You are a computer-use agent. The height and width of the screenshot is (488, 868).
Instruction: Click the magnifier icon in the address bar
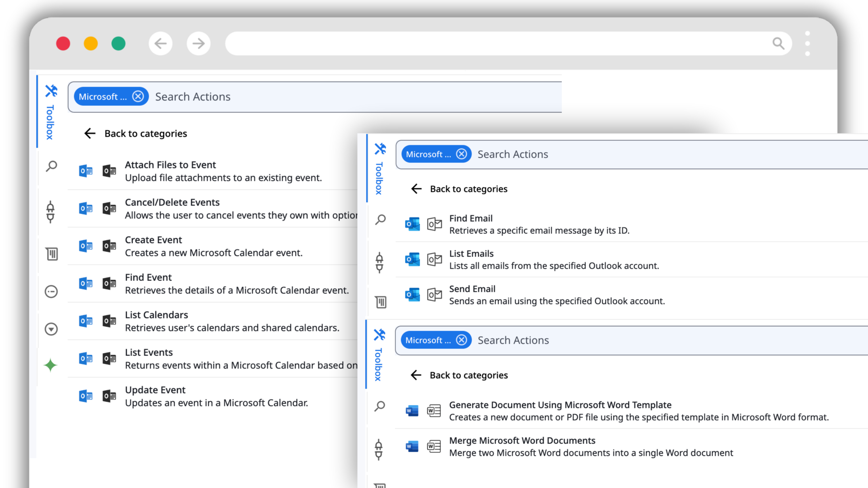click(778, 43)
